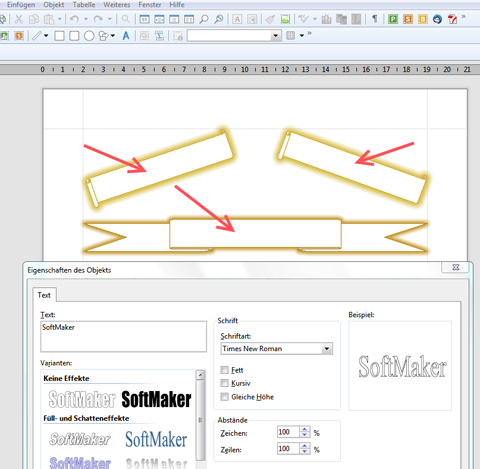Click the Text input field containing SoftMaker
The height and width of the screenshot is (469, 480).
(x=123, y=336)
